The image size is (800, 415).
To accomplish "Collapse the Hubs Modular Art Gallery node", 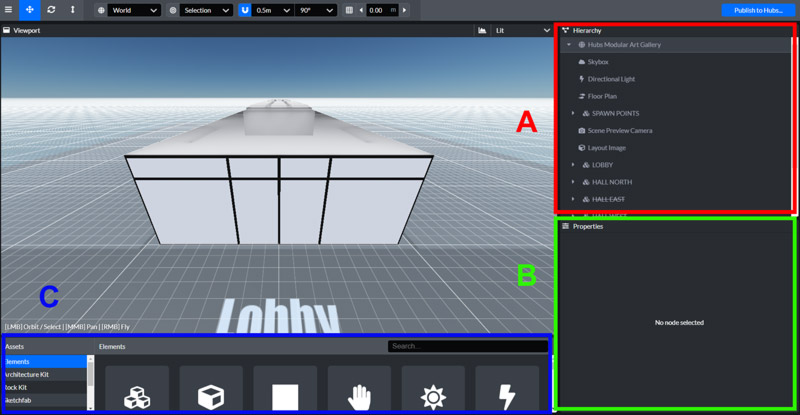I will [569, 45].
